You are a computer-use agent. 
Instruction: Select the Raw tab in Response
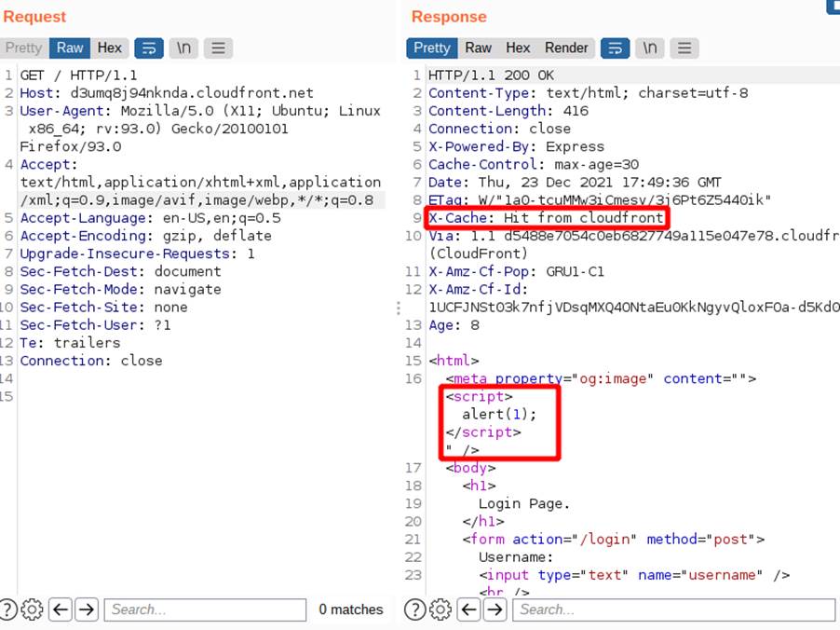(x=479, y=48)
